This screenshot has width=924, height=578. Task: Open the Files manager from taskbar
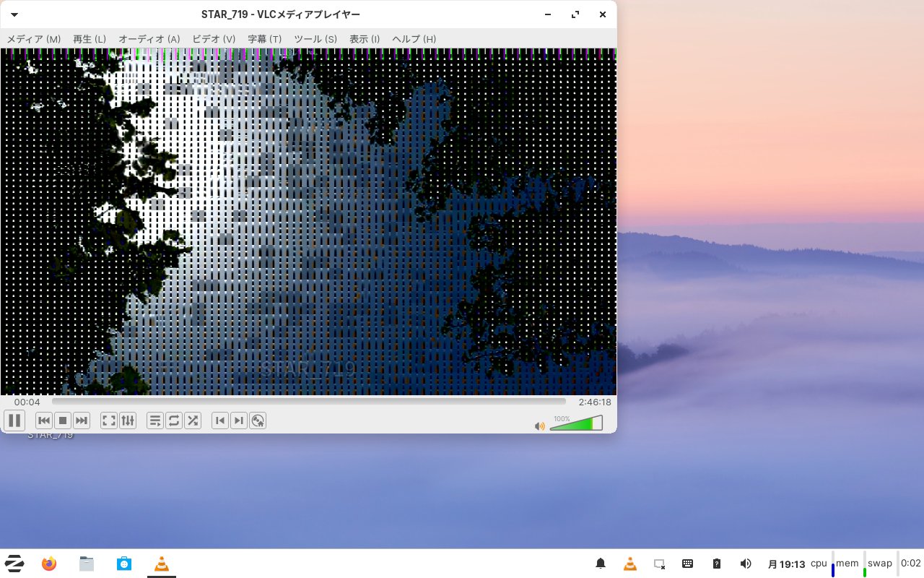click(87, 564)
